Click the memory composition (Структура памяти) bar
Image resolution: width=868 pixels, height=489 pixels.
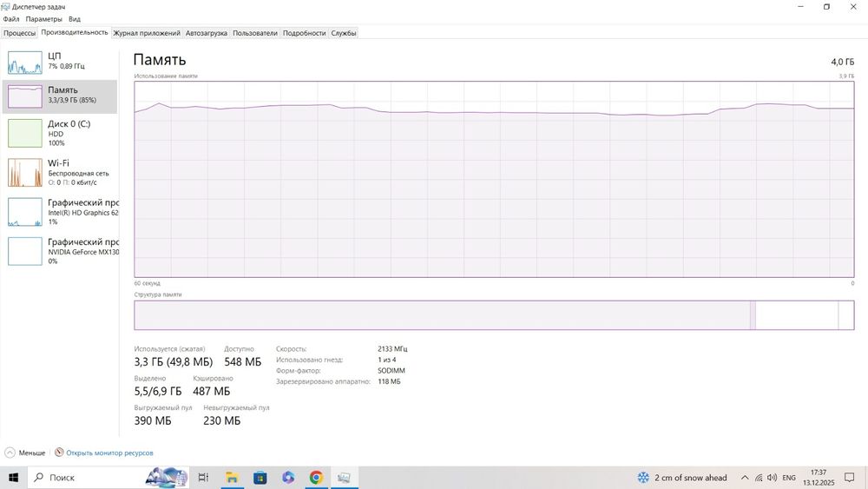[494, 315]
